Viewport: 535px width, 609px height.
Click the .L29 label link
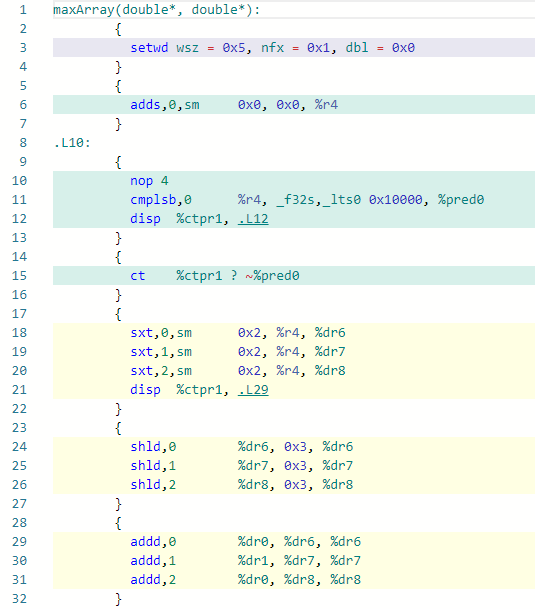click(x=253, y=390)
